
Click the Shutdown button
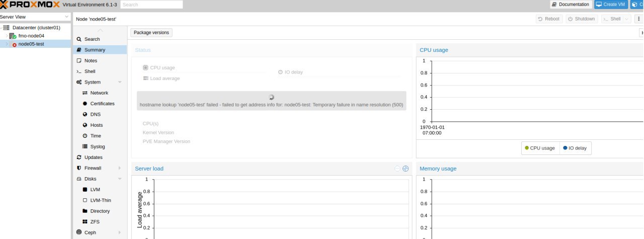click(581, 19)
